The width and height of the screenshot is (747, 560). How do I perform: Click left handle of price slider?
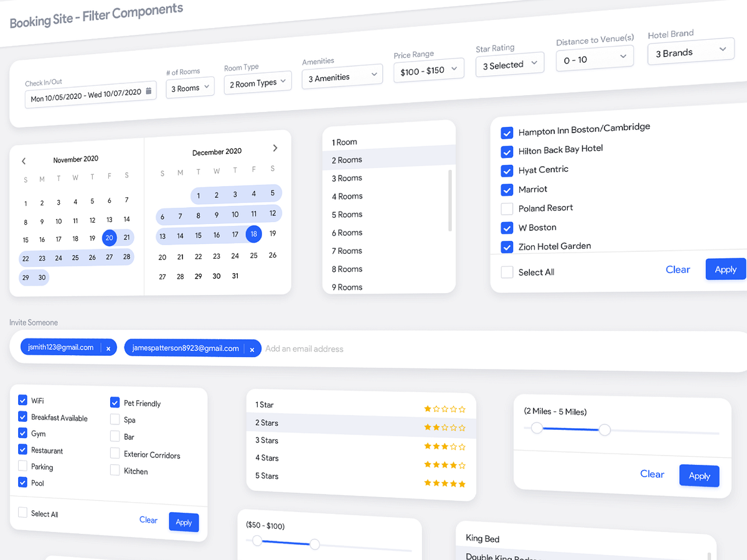[x=258, y=541]
